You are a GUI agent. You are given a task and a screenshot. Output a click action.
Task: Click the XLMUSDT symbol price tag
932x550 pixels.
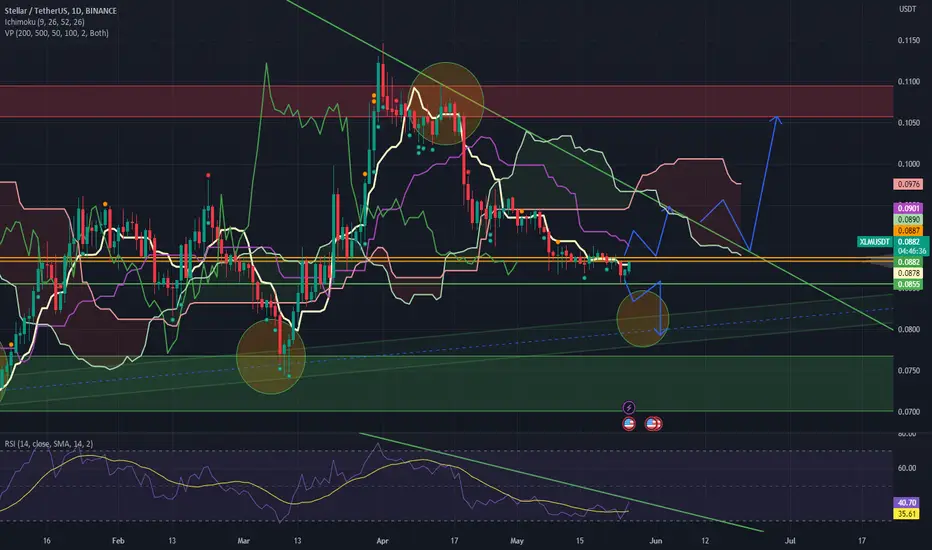pyautogui.click(x=874, y=241)
